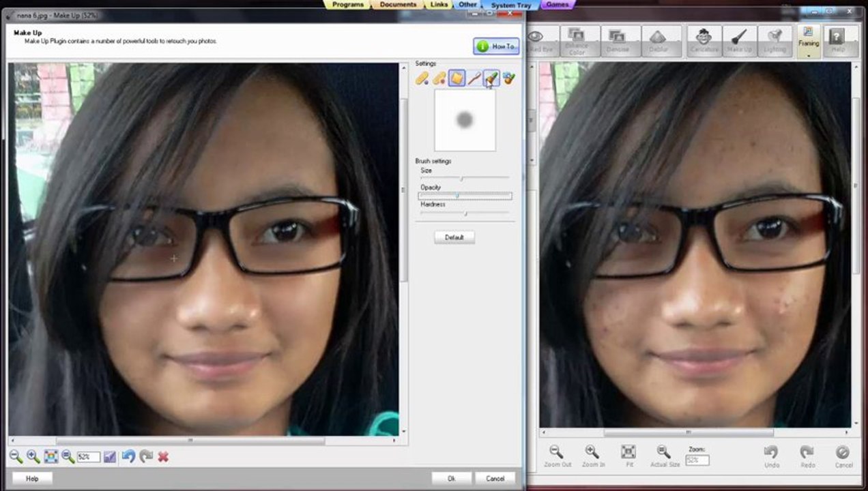Click the red X reset icon
The width and height of the screenshot is (868, 491).
tap(163, 457)
